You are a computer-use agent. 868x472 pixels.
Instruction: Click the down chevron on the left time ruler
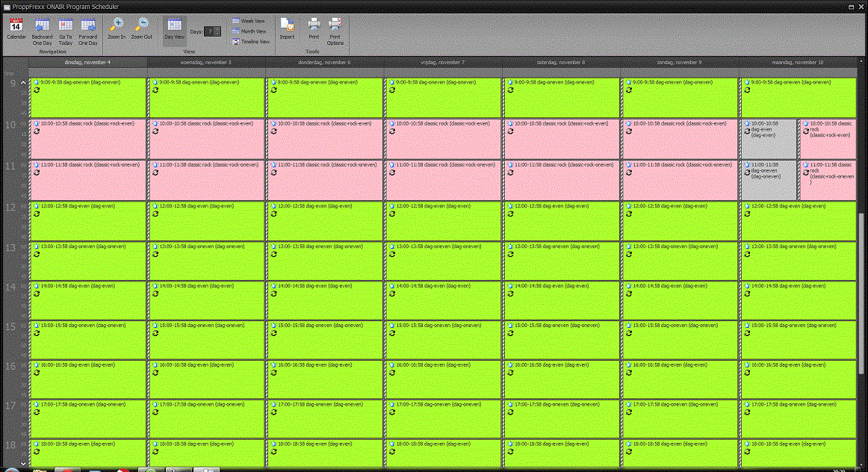[24, 464]
